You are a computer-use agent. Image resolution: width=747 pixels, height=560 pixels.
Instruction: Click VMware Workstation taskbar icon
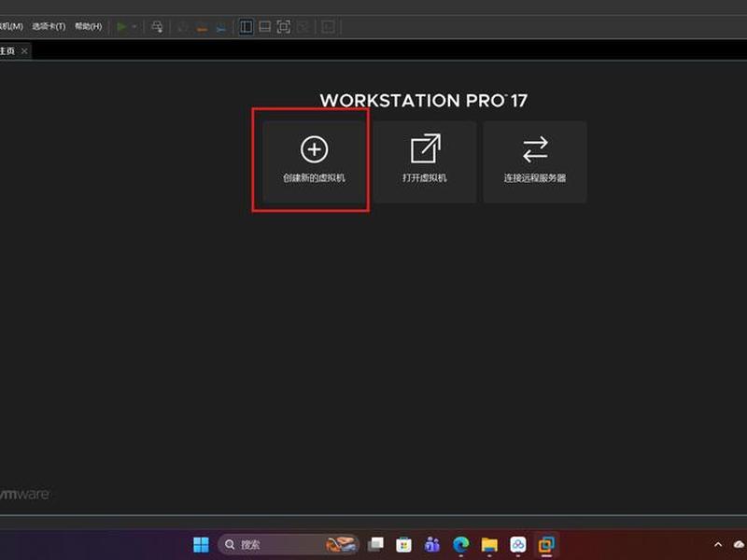pyautogui.click(x=546, y=544)
